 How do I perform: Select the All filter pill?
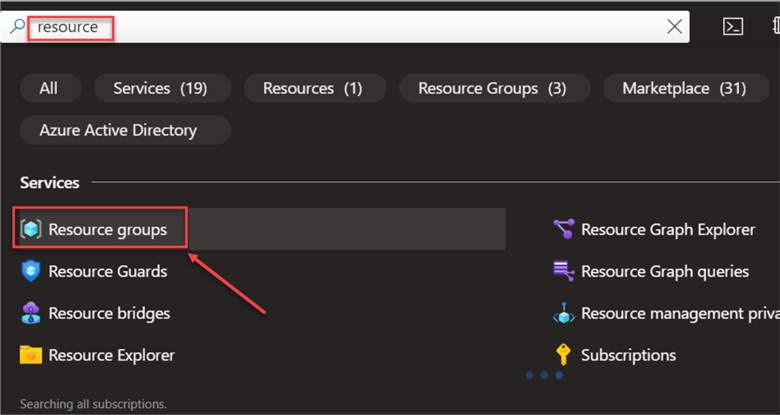click(49, 88)
